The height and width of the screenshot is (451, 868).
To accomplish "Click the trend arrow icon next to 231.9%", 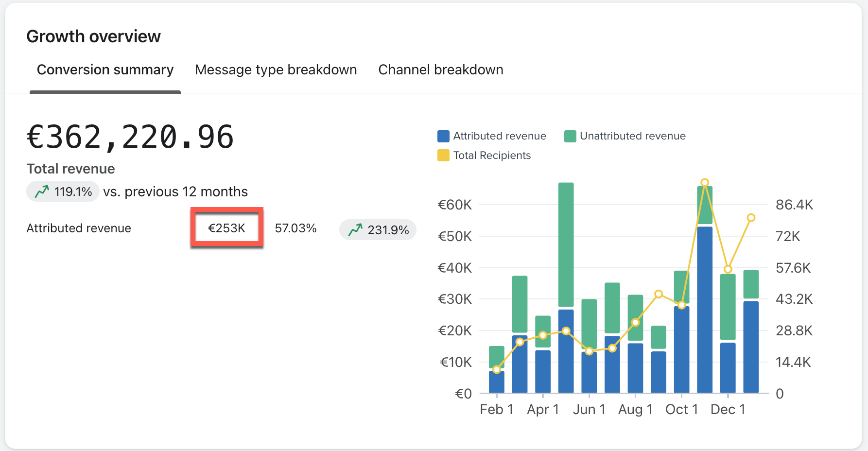I will pyautogui.click(x=355, y=229).
